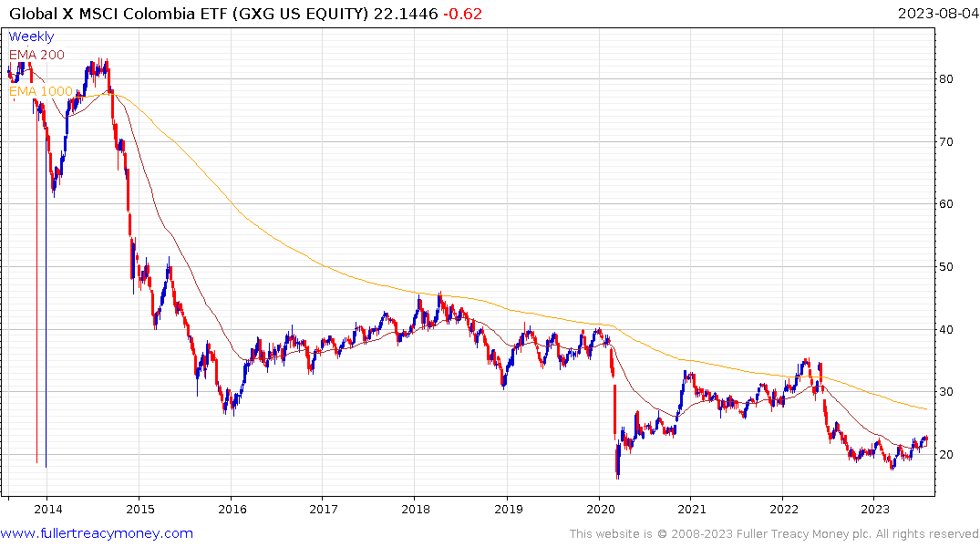This screenshot has height=547, width=980.
Task: Click the 2022 year axis label
Action: pos(784,509)
